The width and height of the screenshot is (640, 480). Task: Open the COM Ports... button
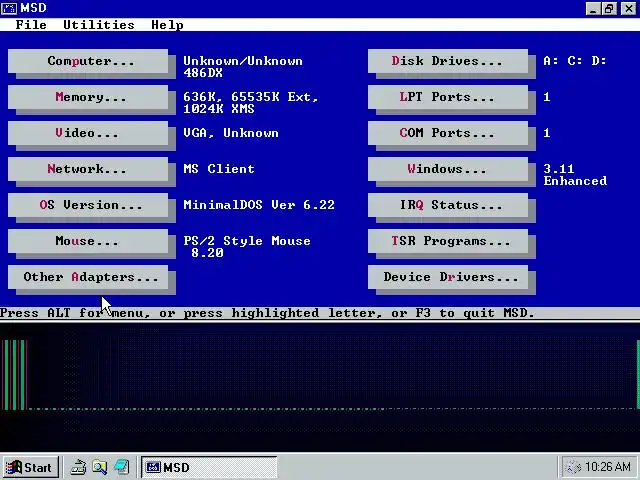pos(448,133)
